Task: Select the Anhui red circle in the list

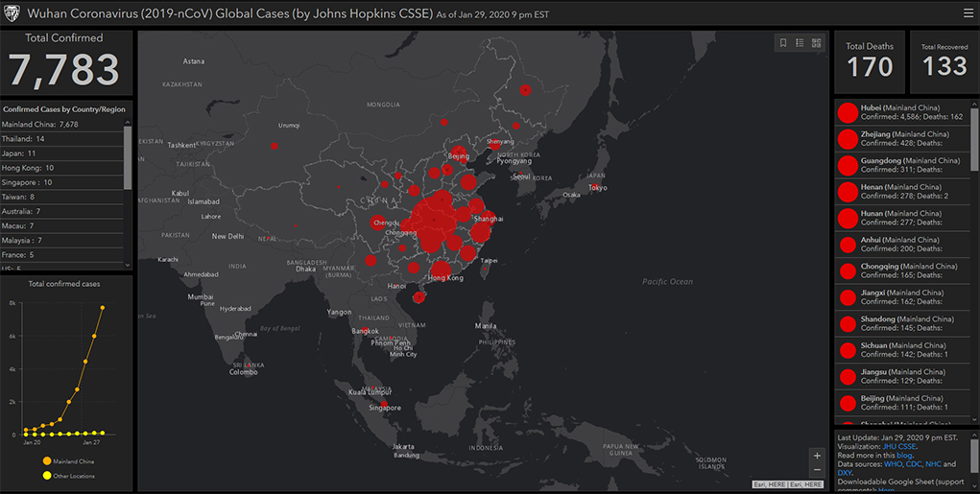Action: [848, 245]
